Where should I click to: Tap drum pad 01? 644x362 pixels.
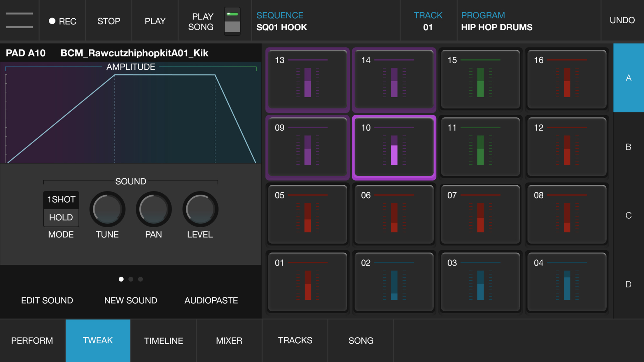click(307, 282)
